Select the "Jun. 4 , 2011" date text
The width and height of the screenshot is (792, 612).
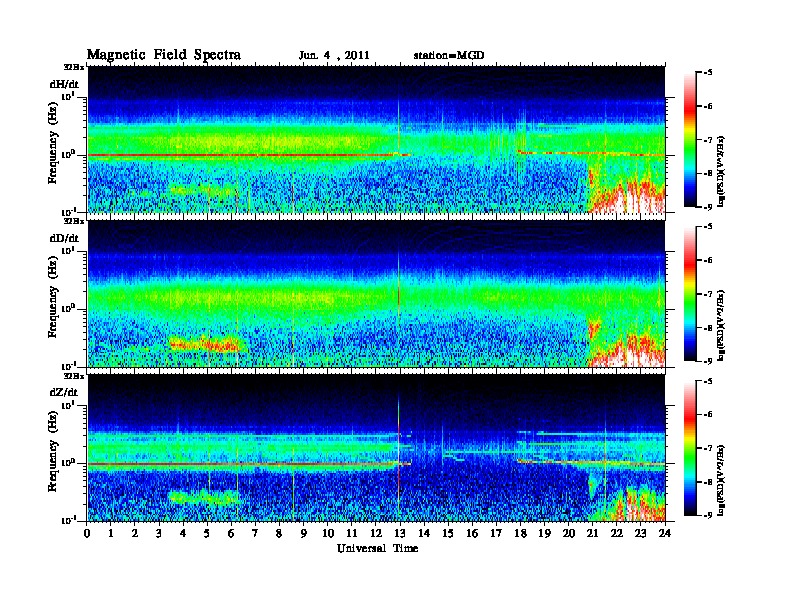pyautogui.click(x=334, y=56)
